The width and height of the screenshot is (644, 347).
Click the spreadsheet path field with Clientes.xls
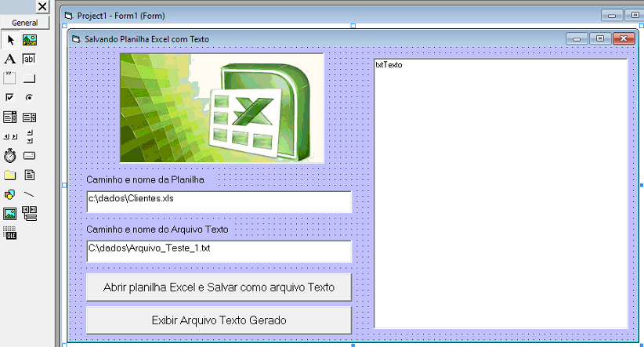[x=219, y=201]
